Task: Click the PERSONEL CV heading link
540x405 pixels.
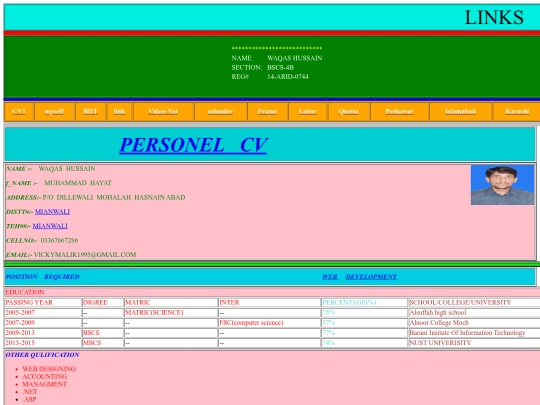Action: (193, 145)
